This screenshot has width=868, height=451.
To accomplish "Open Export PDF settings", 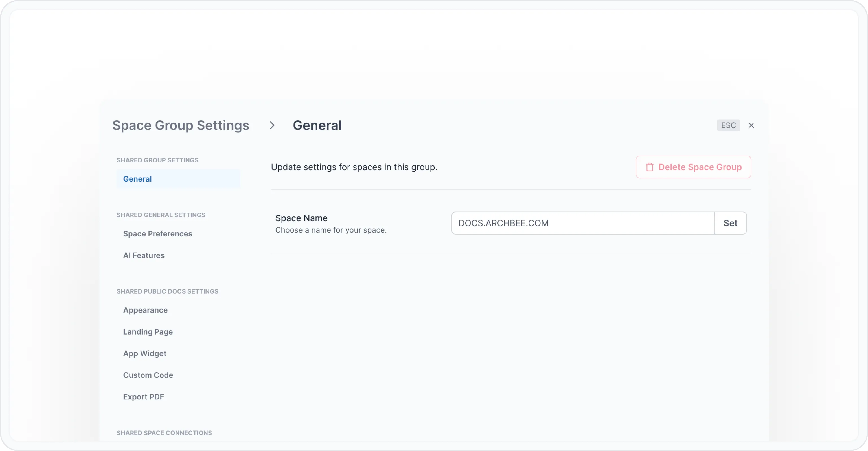I will (x=143, y=397).
